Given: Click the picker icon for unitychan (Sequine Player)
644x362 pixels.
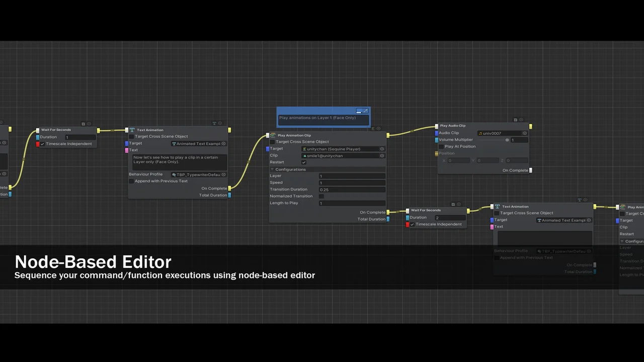Looking at the screenshot, I should [x=382, y=149].
